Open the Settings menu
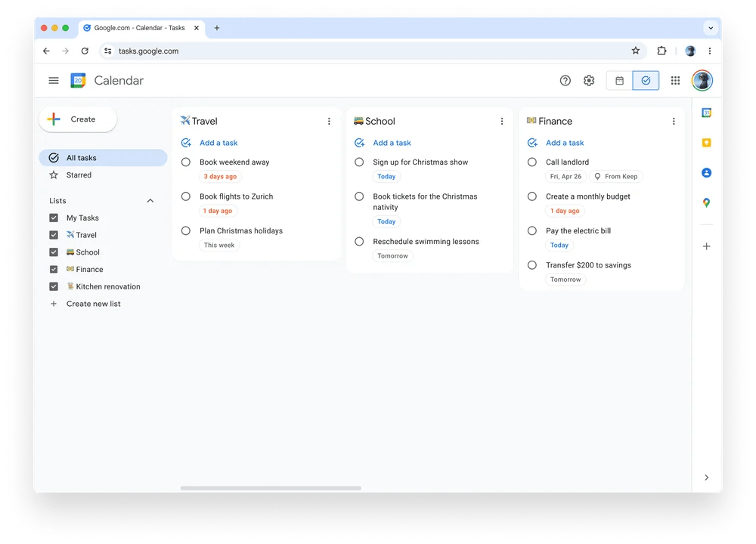The height and width of the screenshot is (544, 756). coord(589,80)
